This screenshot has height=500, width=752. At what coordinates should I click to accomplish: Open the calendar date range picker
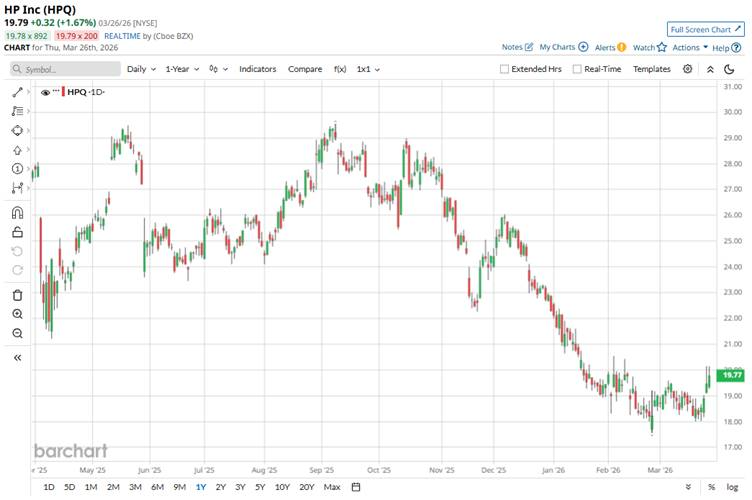pyautogui.click(x=355, y=487)
